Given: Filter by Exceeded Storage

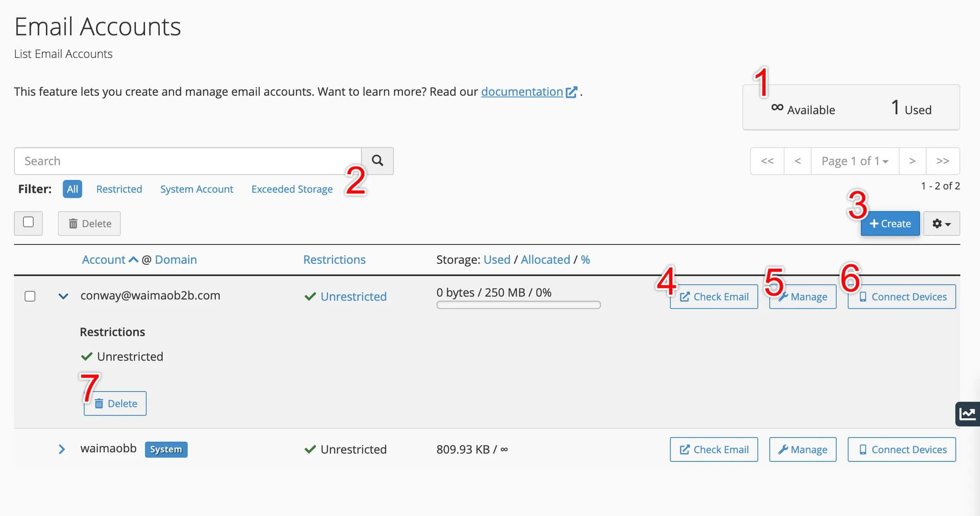Looking at the screenshot, I should 292,189.
